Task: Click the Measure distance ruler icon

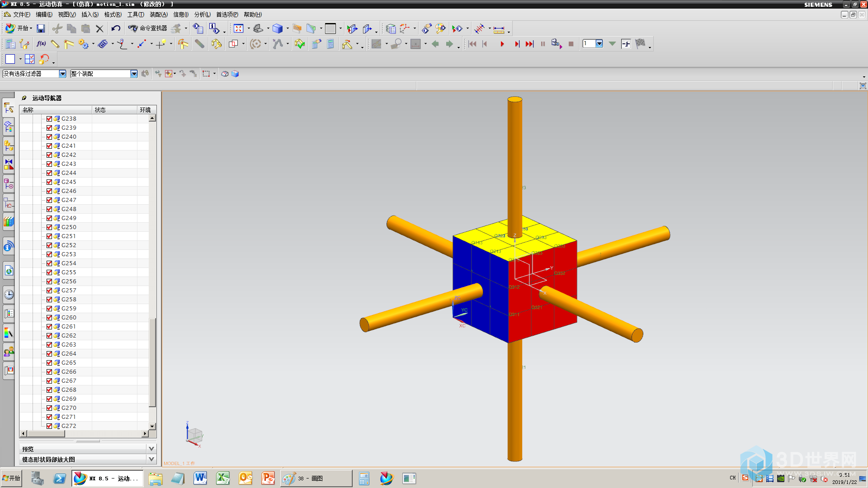Action: tap(499, 29)
